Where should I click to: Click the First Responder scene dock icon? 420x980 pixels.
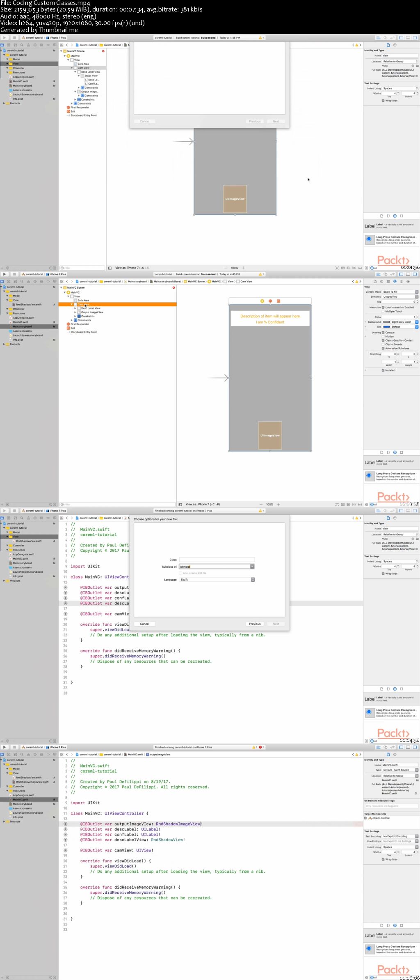pyautogui.click(x=270, y=301)
